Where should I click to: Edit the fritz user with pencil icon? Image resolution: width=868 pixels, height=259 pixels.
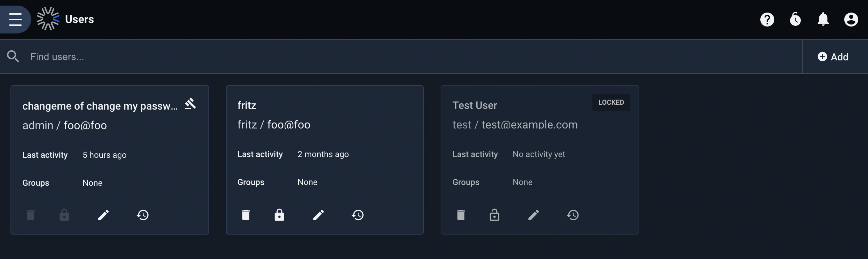click(x=319, y=215)
